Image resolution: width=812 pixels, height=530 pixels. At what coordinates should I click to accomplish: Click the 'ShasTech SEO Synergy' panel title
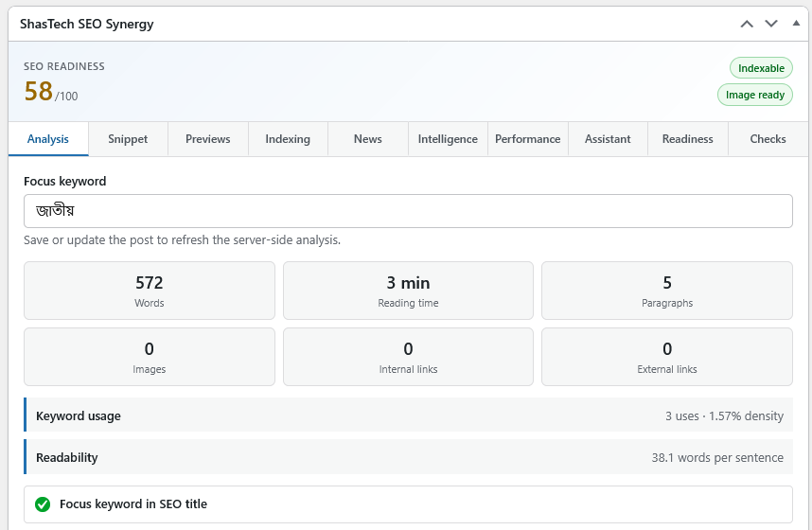[87, 24]
